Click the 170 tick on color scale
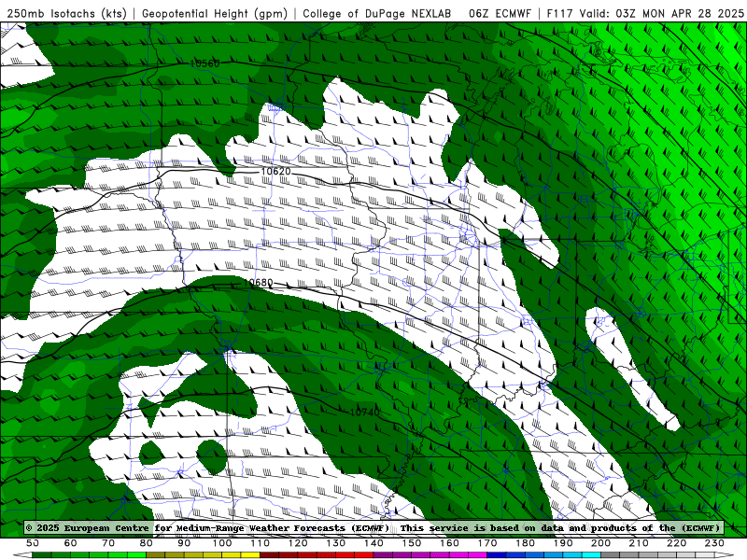Image resolution: width=747 pixels, height=560 pixels. pyautogui.click(x=486, y=543)
